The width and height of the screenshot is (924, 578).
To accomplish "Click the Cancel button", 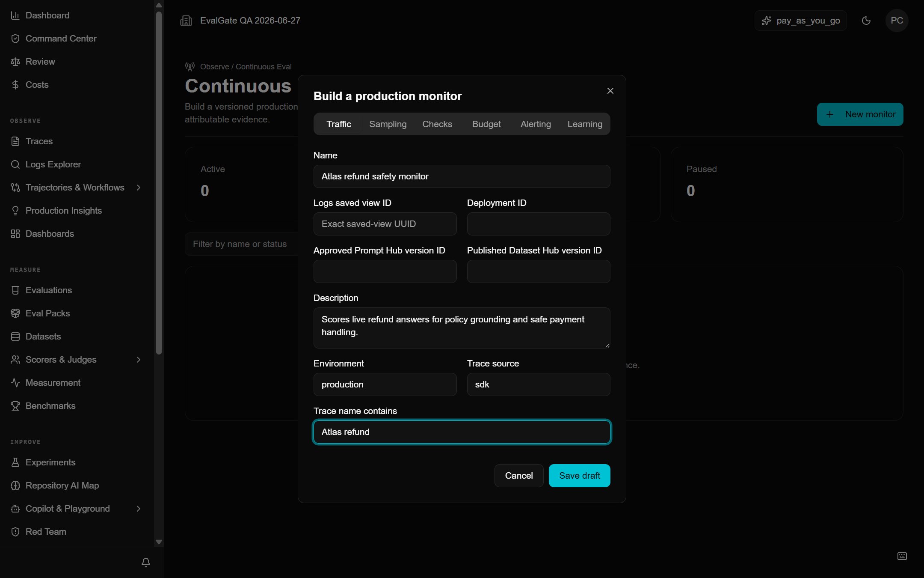I will point(519,476).
